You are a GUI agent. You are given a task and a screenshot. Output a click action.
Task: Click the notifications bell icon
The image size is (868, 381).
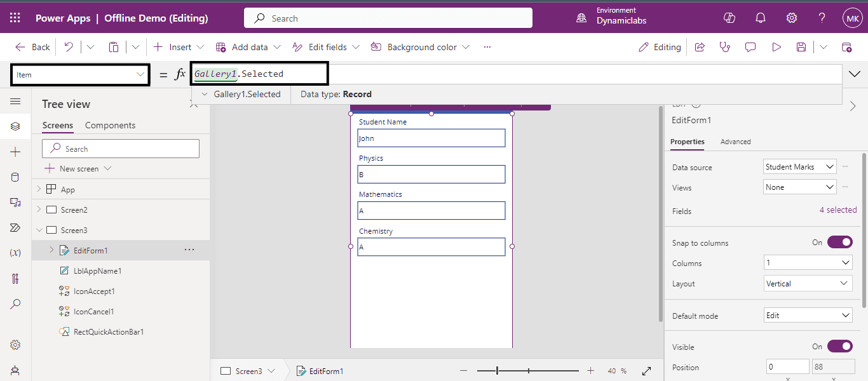tap(761, 18)
